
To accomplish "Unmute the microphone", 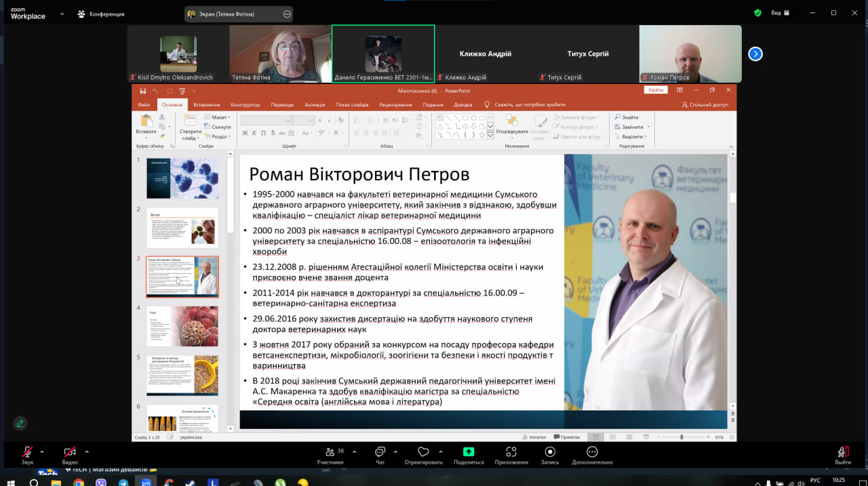I will [27, 453].
